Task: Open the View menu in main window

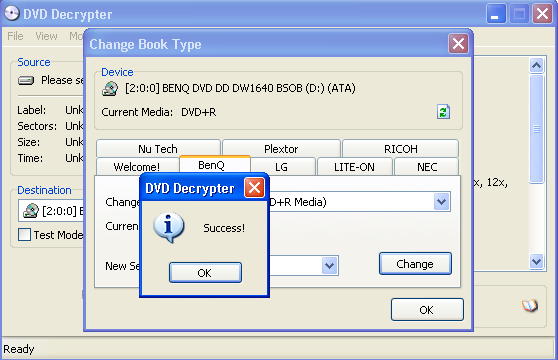Action: point(46,36)
